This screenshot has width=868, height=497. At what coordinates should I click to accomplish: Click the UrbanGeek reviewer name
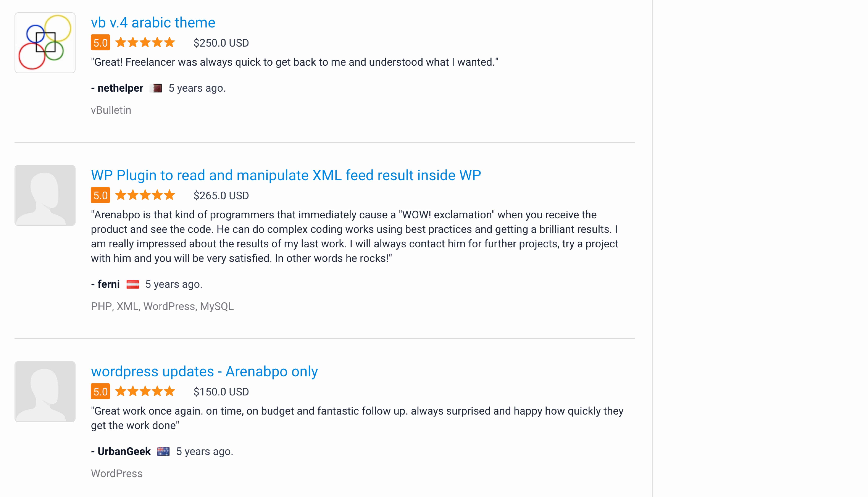124,452
